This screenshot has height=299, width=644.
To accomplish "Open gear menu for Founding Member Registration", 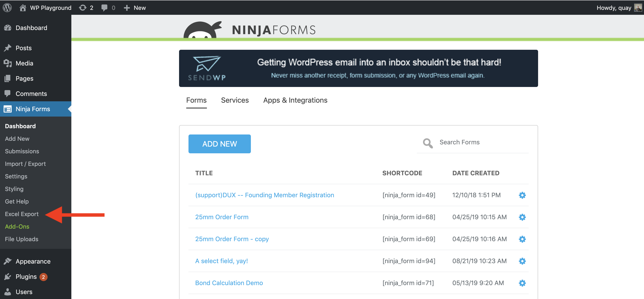I will click(x=522, y=195).
